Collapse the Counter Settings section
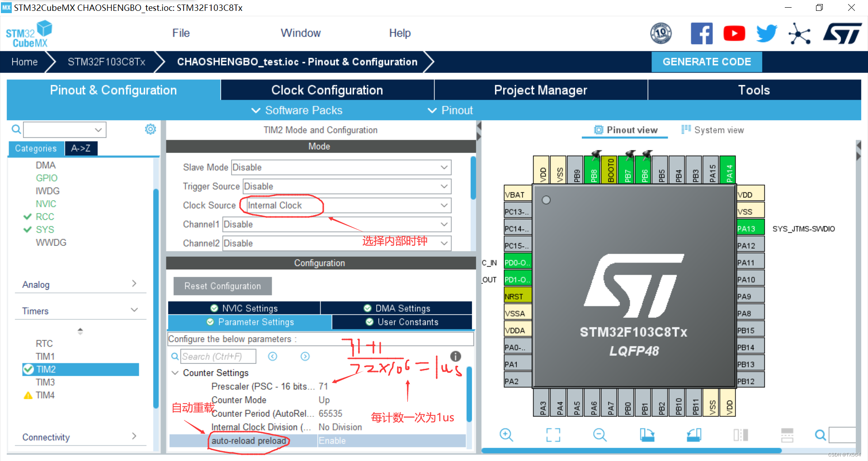 tap(175, 372)
